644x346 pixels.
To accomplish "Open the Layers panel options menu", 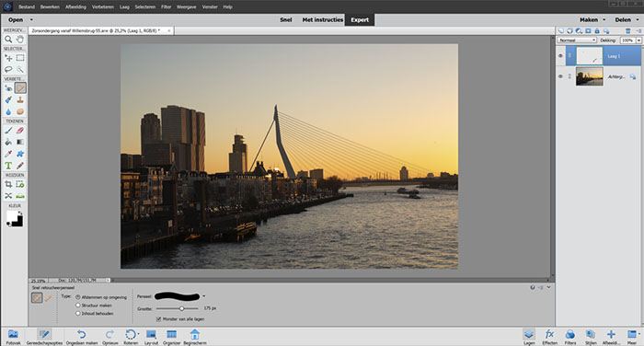I will coord(638,30).
